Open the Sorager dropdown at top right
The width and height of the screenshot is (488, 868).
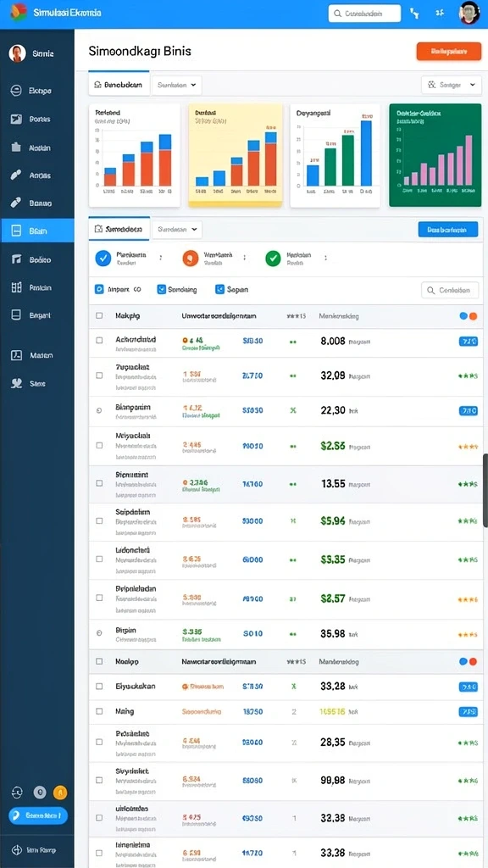(452, 86)
